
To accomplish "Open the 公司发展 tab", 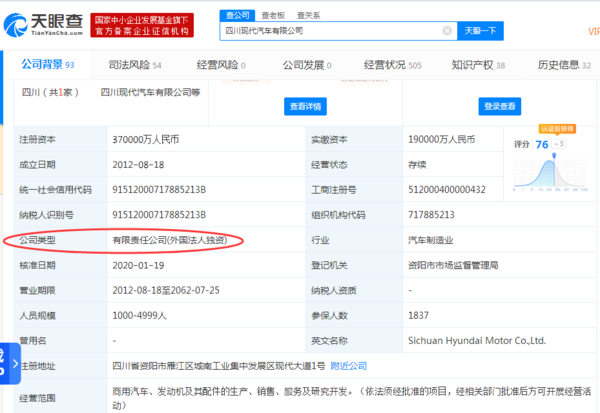I will tap(307, 65).
